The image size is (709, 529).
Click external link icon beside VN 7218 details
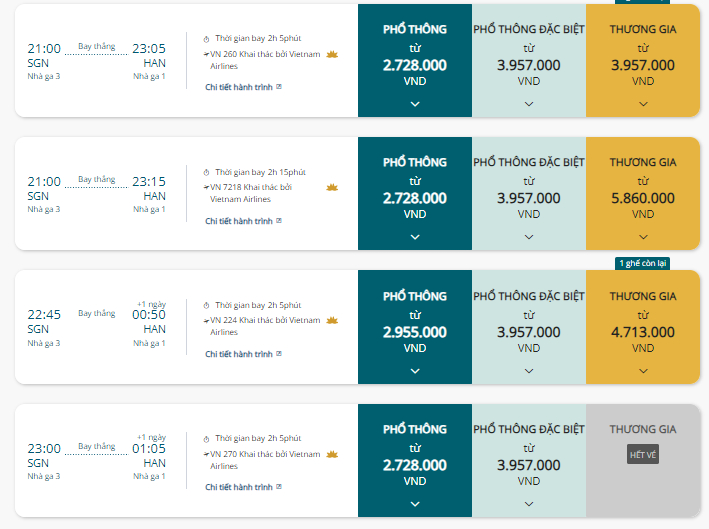[x=279, y=221]
